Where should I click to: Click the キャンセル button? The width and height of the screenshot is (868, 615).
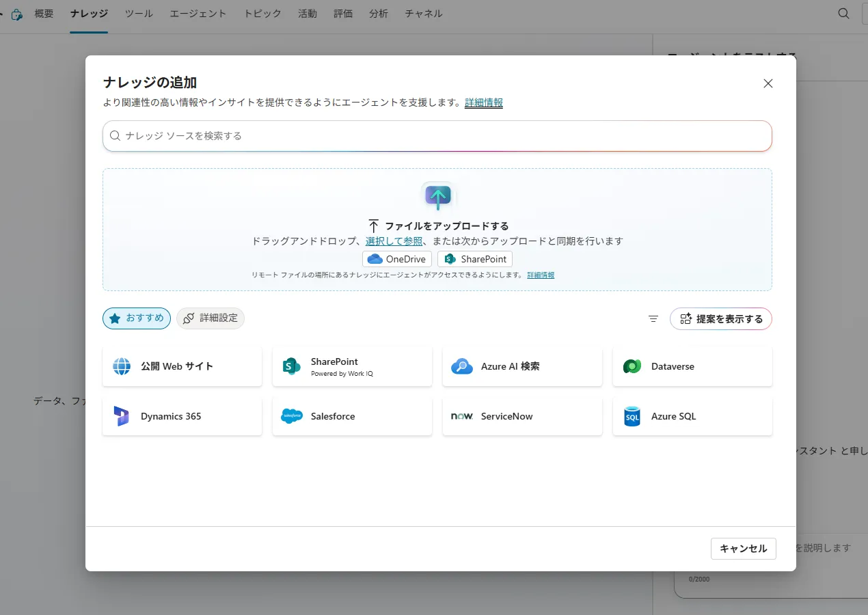pyautogui.click(x=744, y=549)
